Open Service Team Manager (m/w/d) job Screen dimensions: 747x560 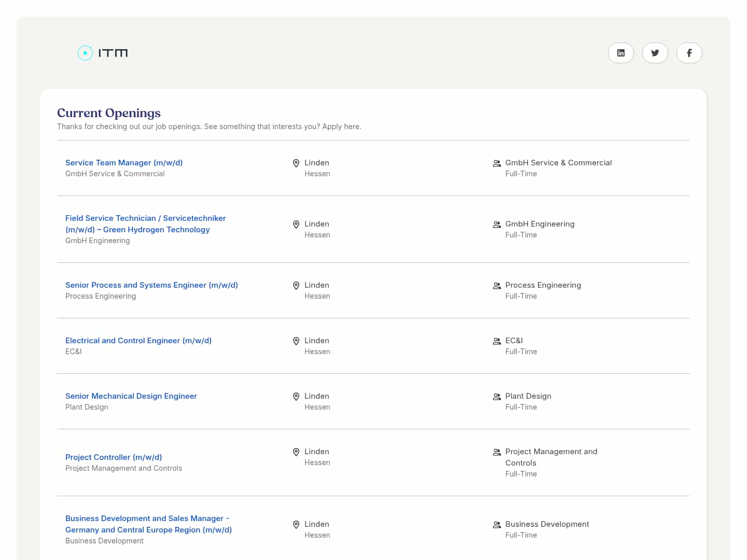click(x=124, y=163)
